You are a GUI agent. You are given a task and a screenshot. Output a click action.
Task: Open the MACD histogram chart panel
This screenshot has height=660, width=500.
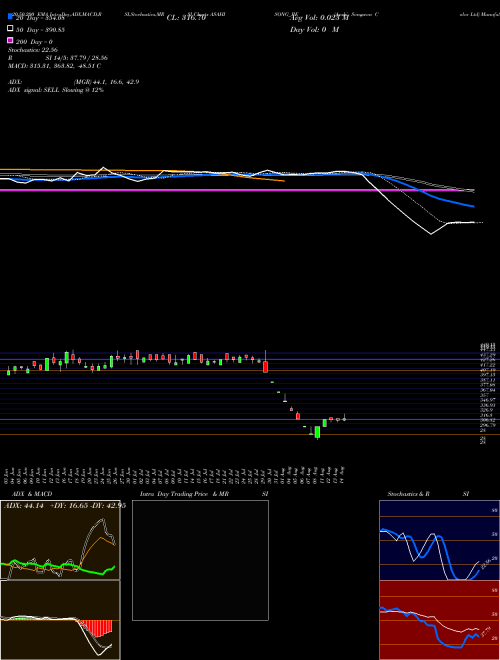click(x=60, y=620)
